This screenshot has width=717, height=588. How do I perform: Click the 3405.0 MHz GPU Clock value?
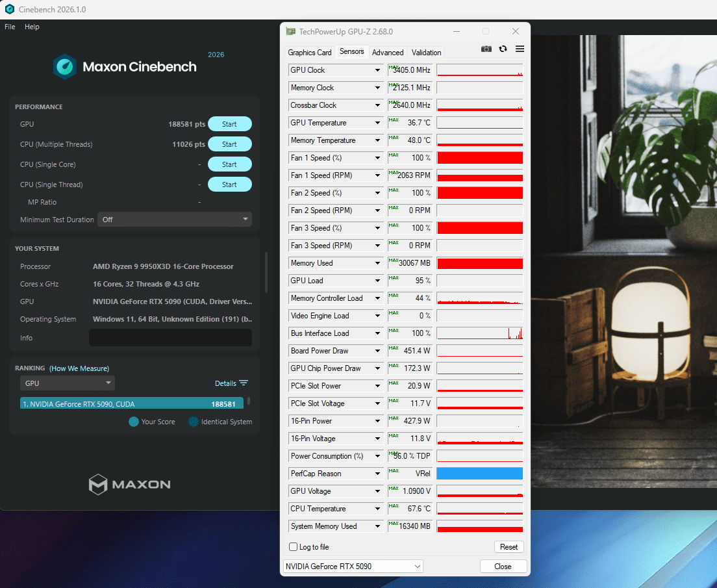coord(412,70)
